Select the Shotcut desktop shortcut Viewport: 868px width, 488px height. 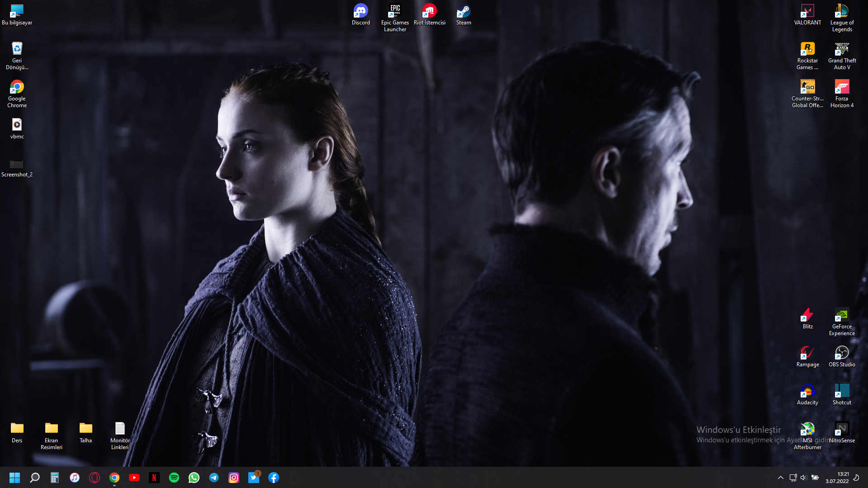(x=842, y=394)
